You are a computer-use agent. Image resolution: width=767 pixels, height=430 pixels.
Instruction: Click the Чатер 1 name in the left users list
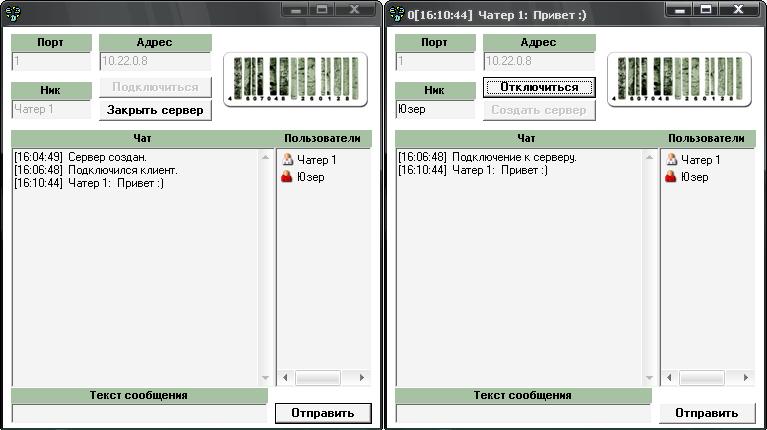(317, 159)
